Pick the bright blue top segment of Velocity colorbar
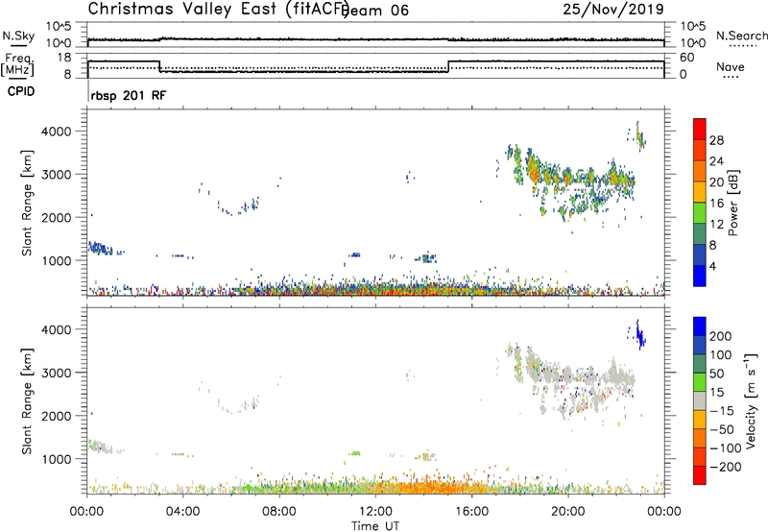Viewport: 768px width, 532px height. tap(700, 326)
